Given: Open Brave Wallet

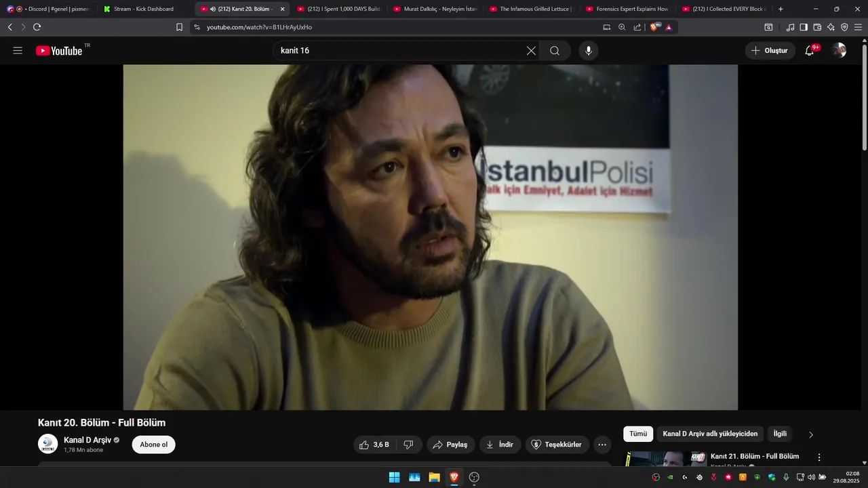Looking at the screenshot, I should [x=817, y=27].
